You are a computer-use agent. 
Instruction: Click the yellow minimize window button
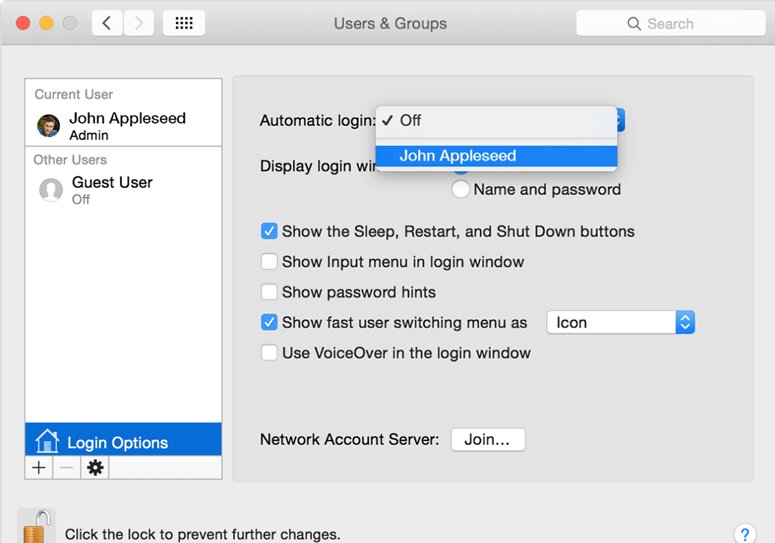46,23
